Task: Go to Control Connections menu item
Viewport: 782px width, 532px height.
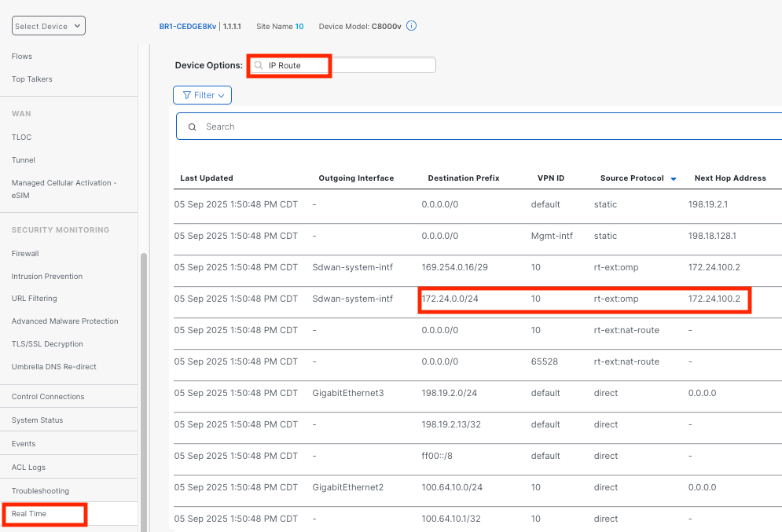Action: [48, 397]
